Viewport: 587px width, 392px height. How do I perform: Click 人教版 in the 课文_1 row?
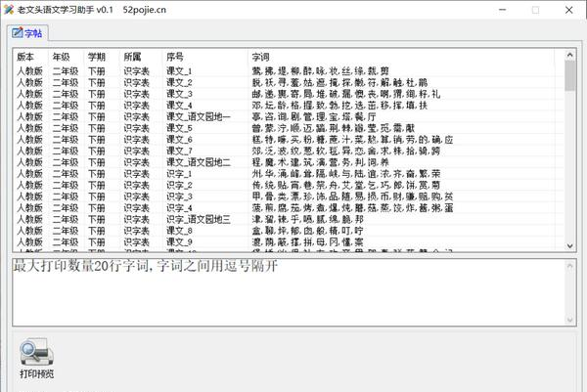(x=30, y=70)
